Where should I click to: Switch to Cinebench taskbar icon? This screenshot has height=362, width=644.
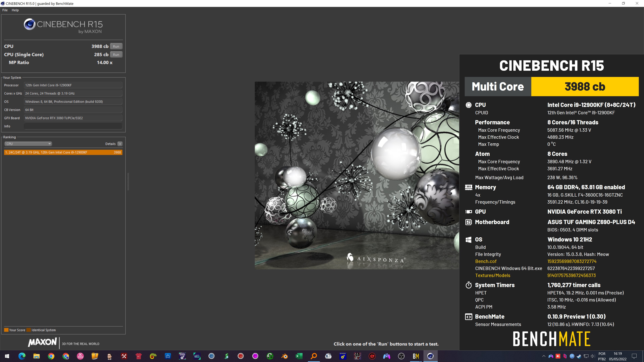click(x=431, y=356)
